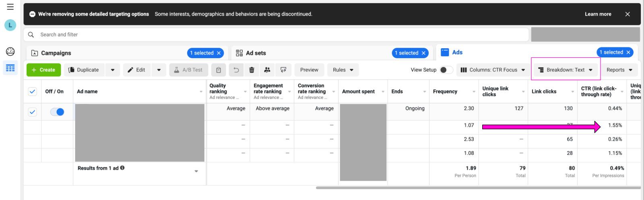The width and height of the screenshot is (644, 200).
Task: Open the hamburger menu in the sidebar
Action: pos(10,7)
